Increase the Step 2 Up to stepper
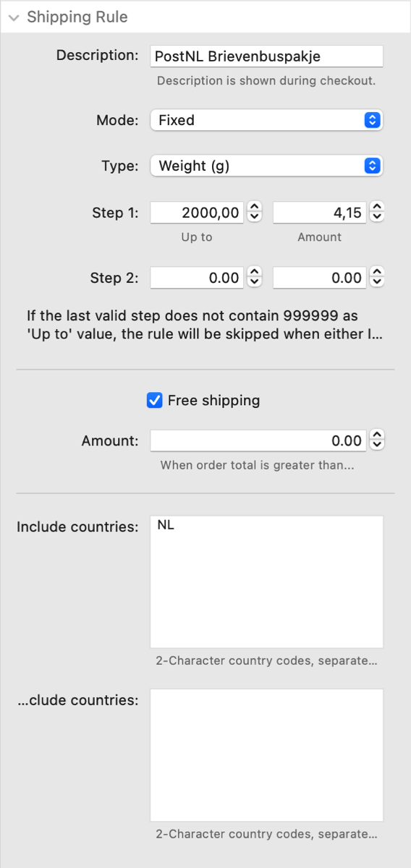Screen dimensions: 411x868 pos(254,273)
